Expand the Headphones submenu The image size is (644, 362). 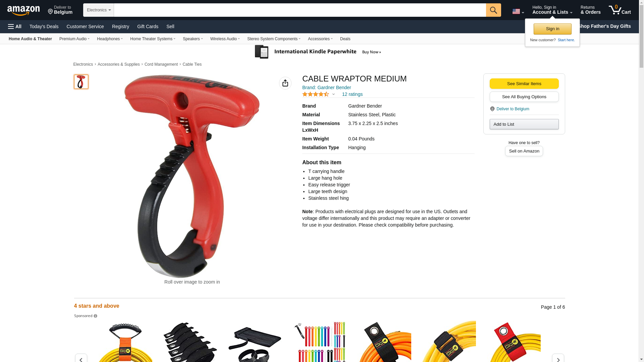pos(110,39)
